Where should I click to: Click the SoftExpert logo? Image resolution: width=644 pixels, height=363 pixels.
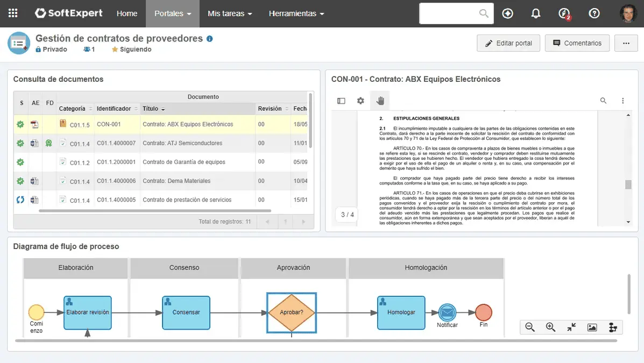[x=68, y=13]
